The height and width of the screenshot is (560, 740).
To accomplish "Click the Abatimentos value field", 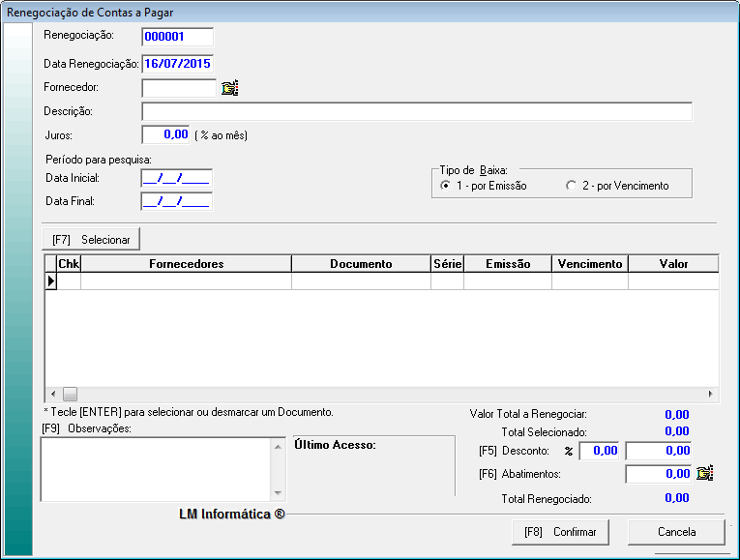I will click(x=659, y=474).
